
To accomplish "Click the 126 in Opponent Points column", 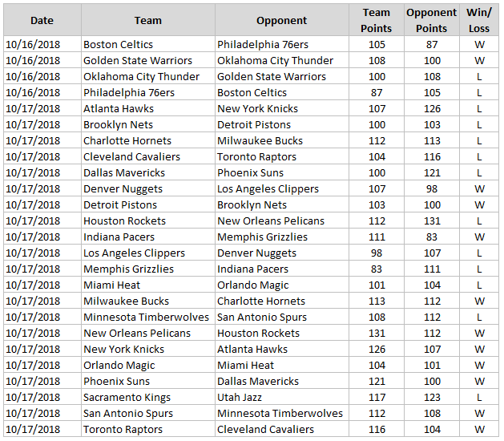I will coord(432,108).
